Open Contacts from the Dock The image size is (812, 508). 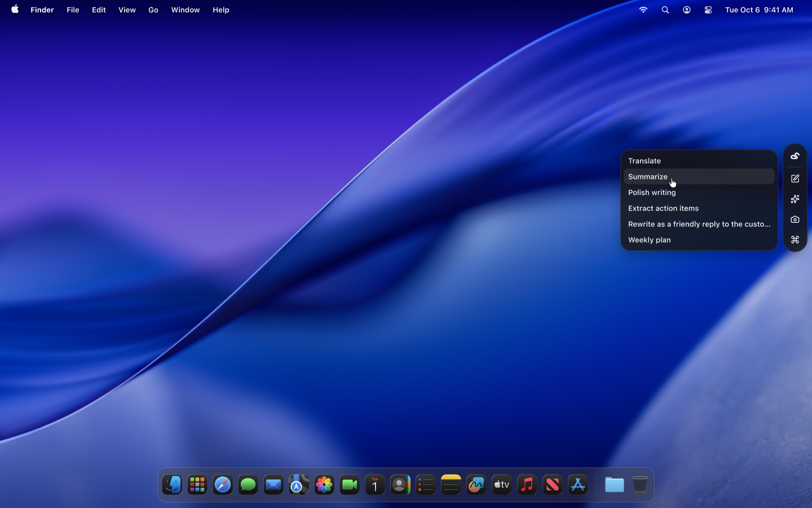(x=400, y=485)
